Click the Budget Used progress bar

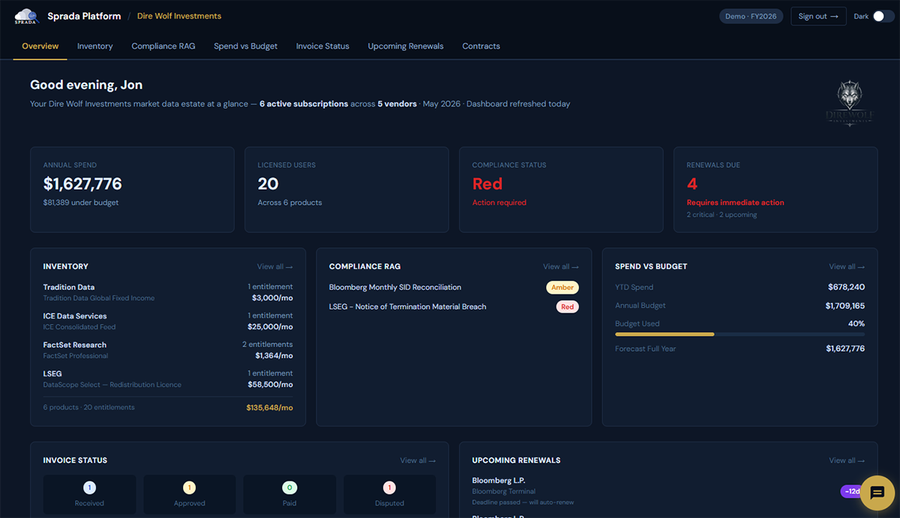coord(740,334)
